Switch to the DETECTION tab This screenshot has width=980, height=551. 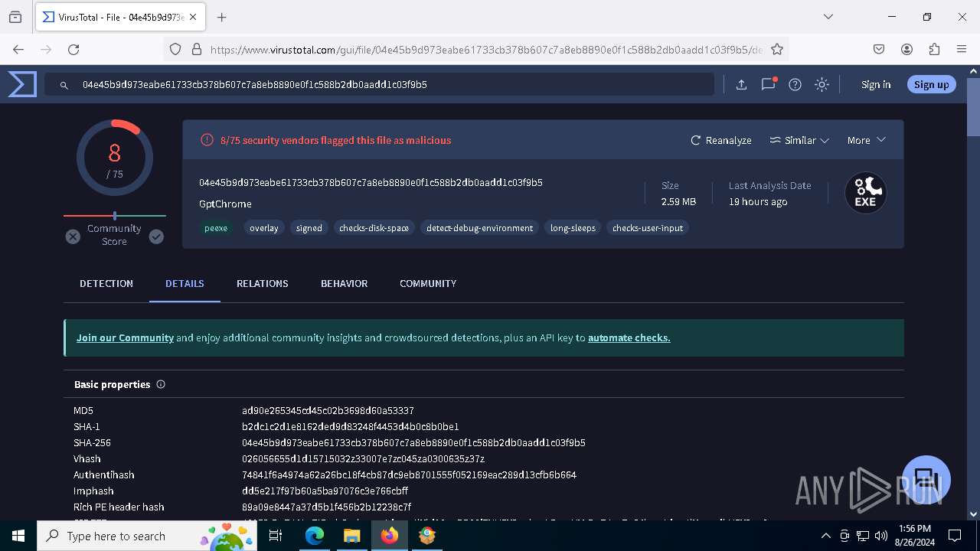click(x=106, y=283)
